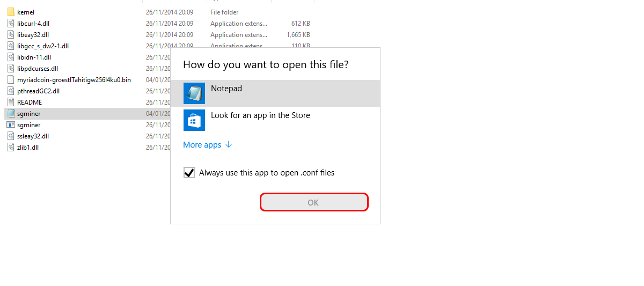Select libeay32.dll file name
The image size is (644, 286).
(33, 34)
